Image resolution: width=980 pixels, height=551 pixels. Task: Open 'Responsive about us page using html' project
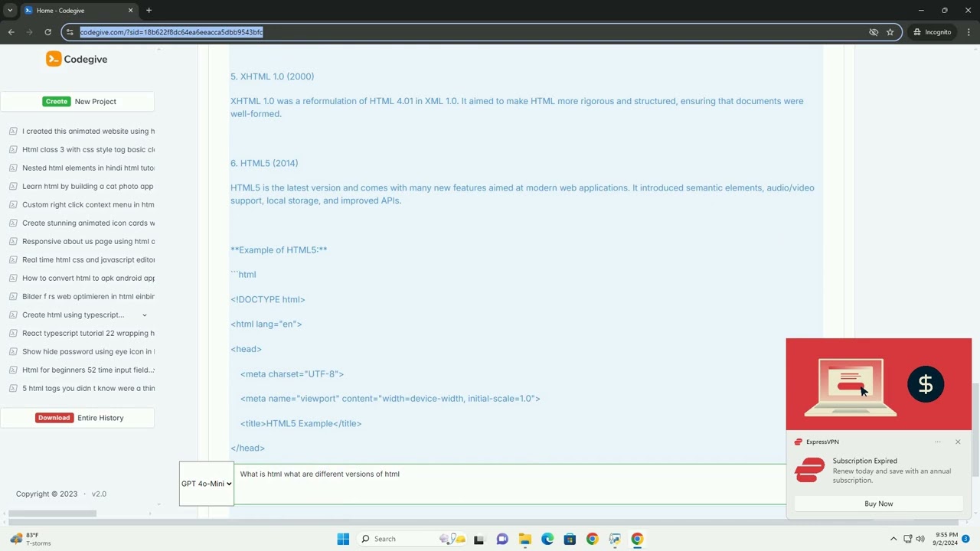click(88, 241)
